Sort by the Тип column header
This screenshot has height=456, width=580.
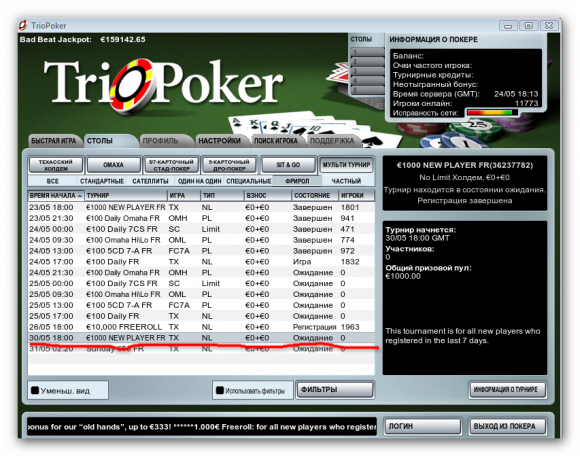tap(222, 195)
